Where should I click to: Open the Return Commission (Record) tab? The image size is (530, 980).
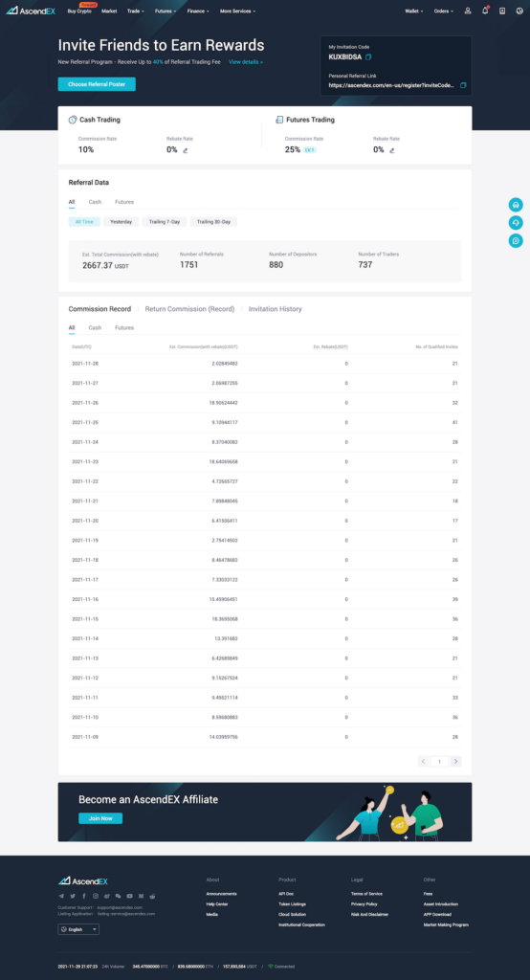[189, 309]
